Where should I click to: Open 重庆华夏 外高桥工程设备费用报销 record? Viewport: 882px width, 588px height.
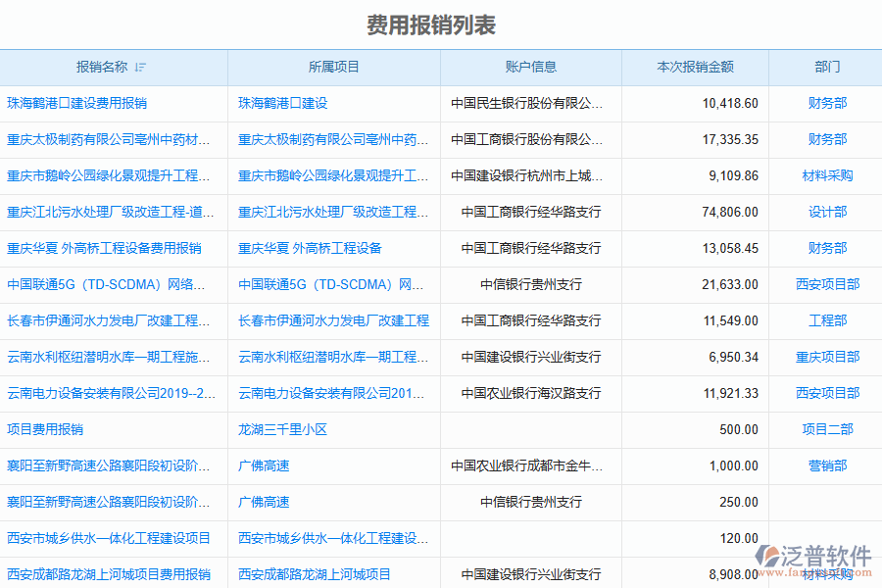[104, 248]
